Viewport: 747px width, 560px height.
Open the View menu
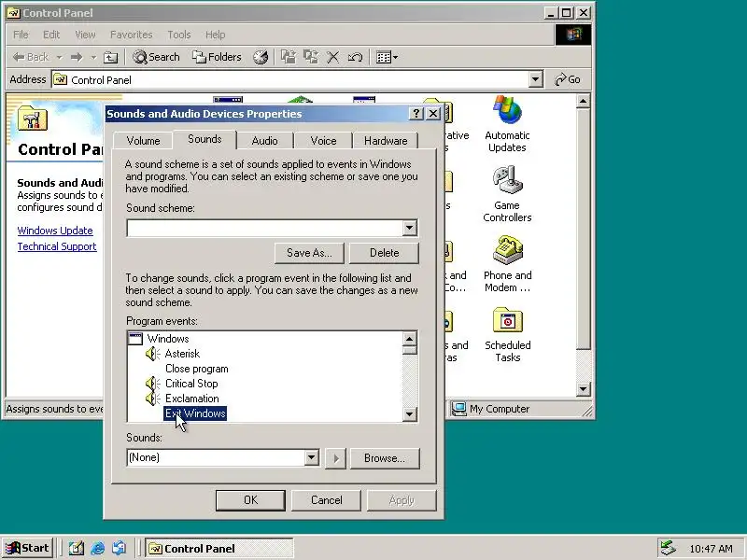point(85,35)
